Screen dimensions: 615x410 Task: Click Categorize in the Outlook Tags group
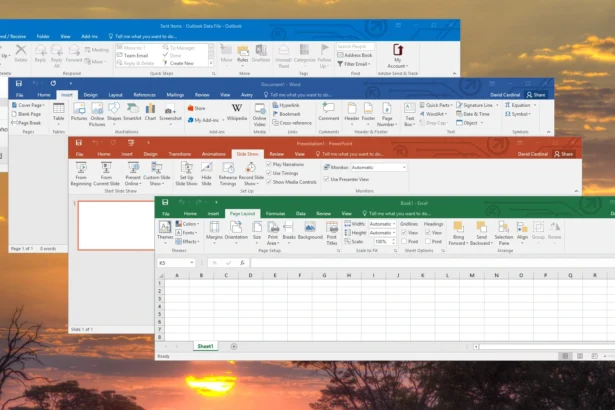click(304, 54)
